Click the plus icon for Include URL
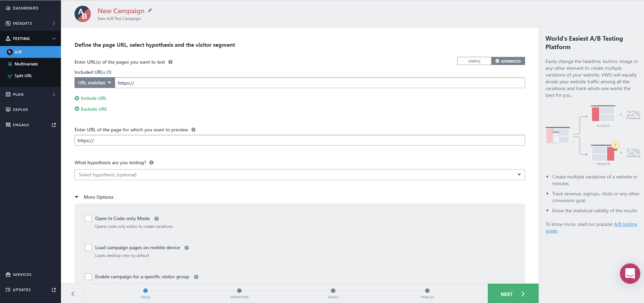This screenshot has height=303, width=644. [77, 98]
